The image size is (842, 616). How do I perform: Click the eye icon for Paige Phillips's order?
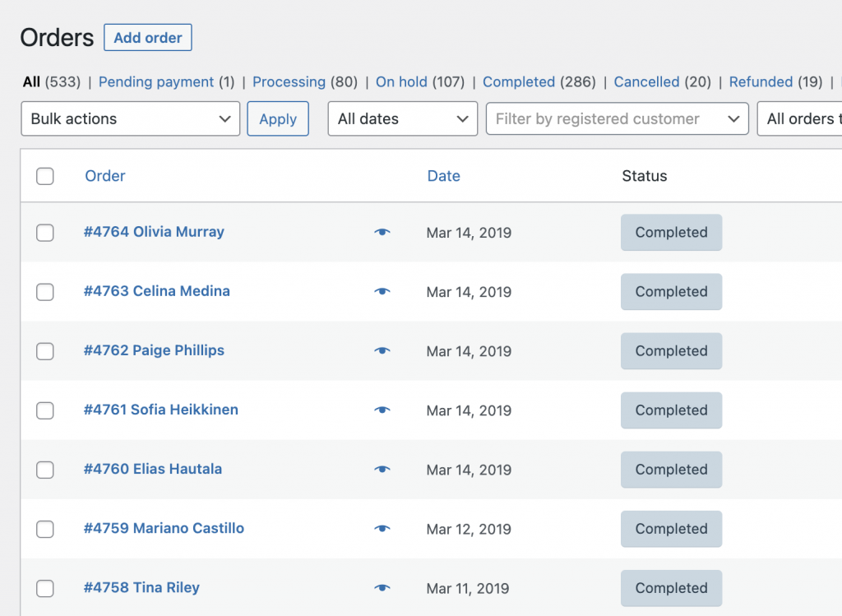coord(382,350)
